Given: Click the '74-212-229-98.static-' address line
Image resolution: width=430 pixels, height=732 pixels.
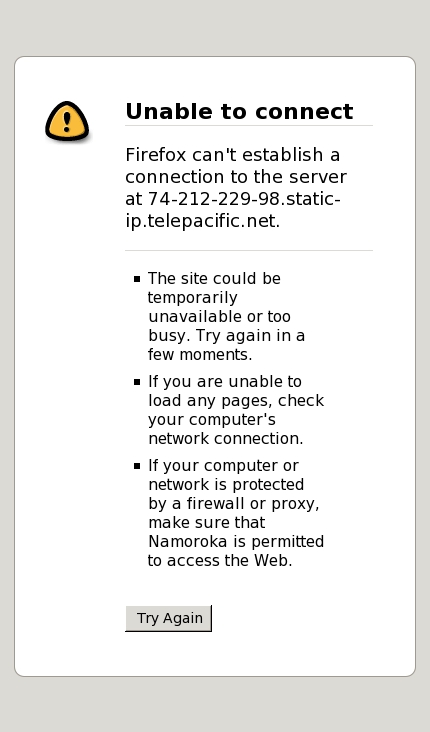Looking at the screenshot, I should [x=244, y=199].
